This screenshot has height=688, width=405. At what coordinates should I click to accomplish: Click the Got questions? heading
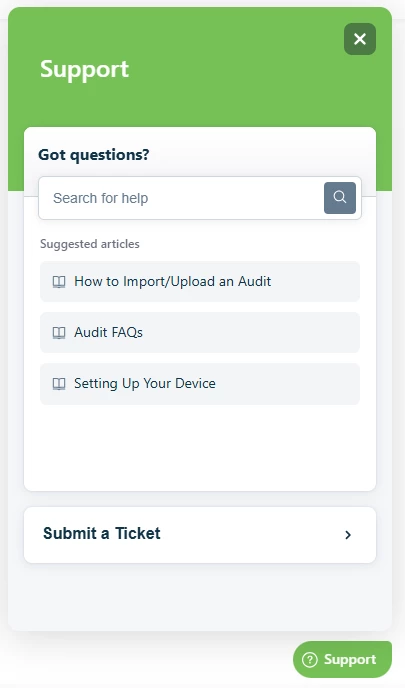(93, 155)
